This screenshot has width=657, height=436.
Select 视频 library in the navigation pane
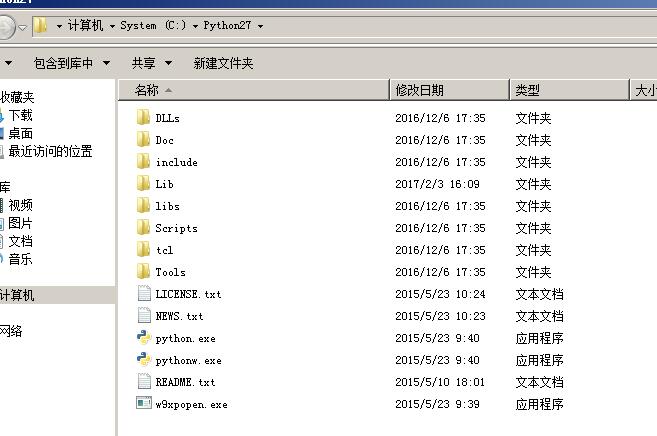(x=20, y=205)
